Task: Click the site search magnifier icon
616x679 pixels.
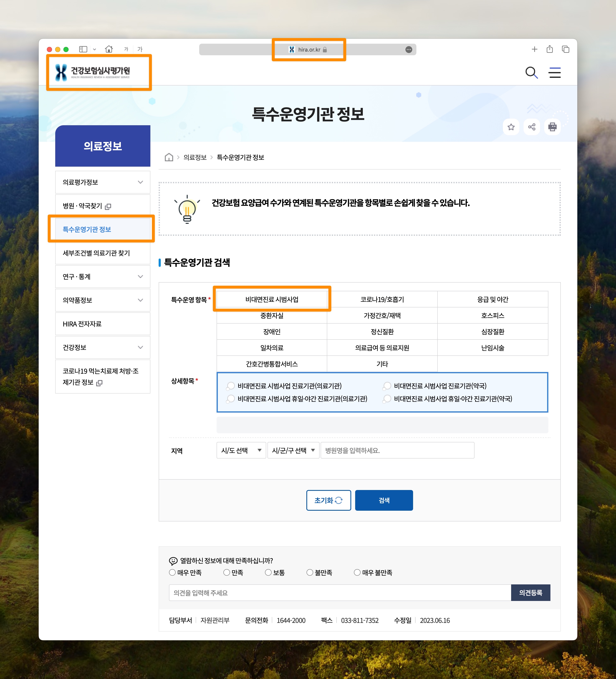Action: pos(532,72)
